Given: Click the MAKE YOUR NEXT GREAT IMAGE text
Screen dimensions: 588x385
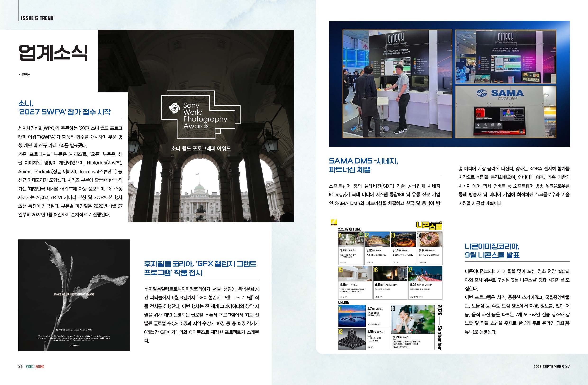Looking at the screenshot, I should [x=74, y=294].
